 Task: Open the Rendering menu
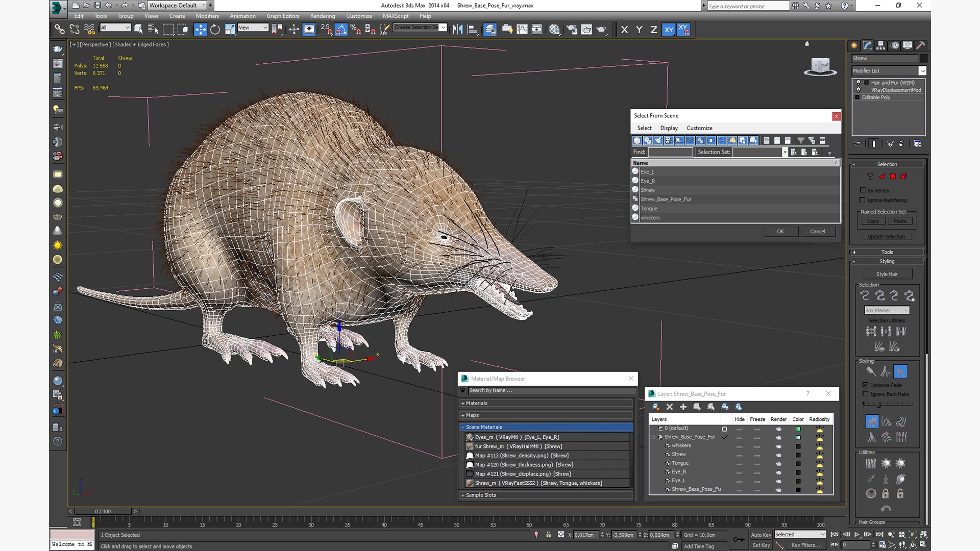pyautogui.click(x=323, y=16)
